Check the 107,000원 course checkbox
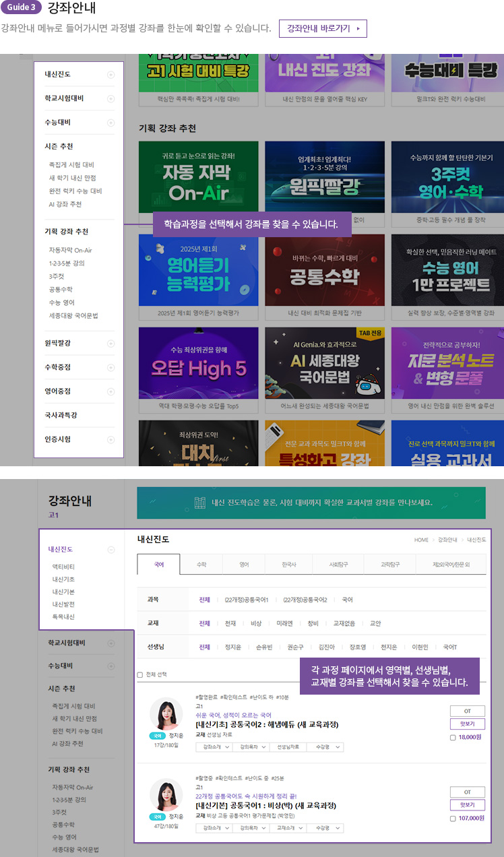The image size is (504, 857). pos(452,819)
